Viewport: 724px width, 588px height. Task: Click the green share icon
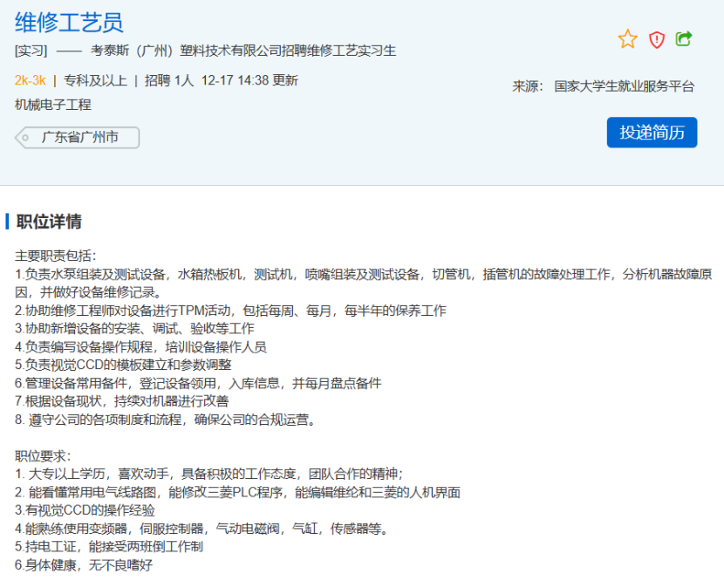click(x=685, y=39)
